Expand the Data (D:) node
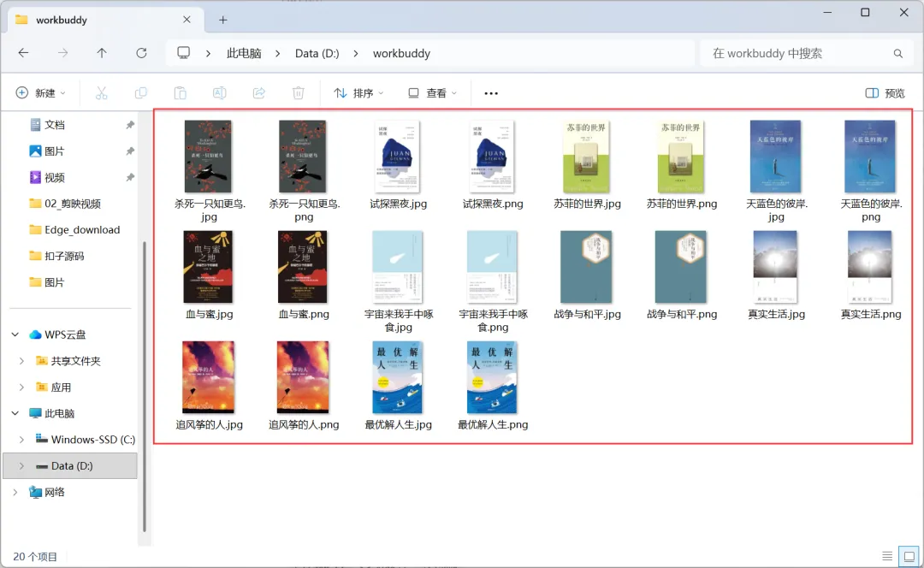Viewport: 924px width, 568px height. pyautogui.click(x=21, y=466)
